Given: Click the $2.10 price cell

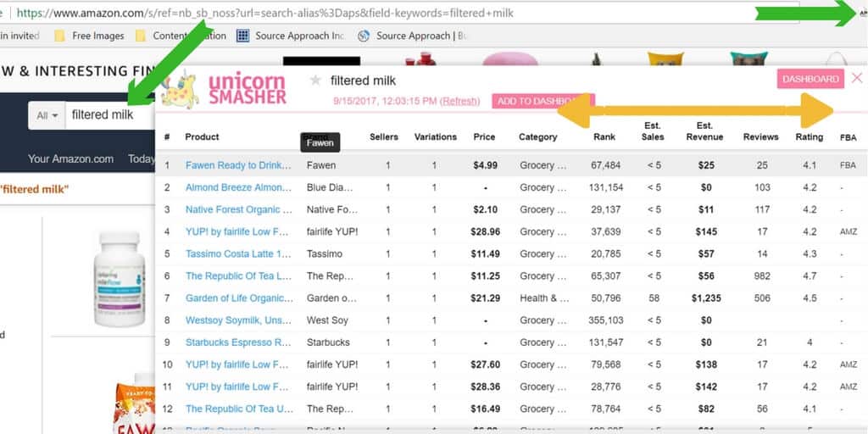Looking at the screenshot, I should point(485,209).
